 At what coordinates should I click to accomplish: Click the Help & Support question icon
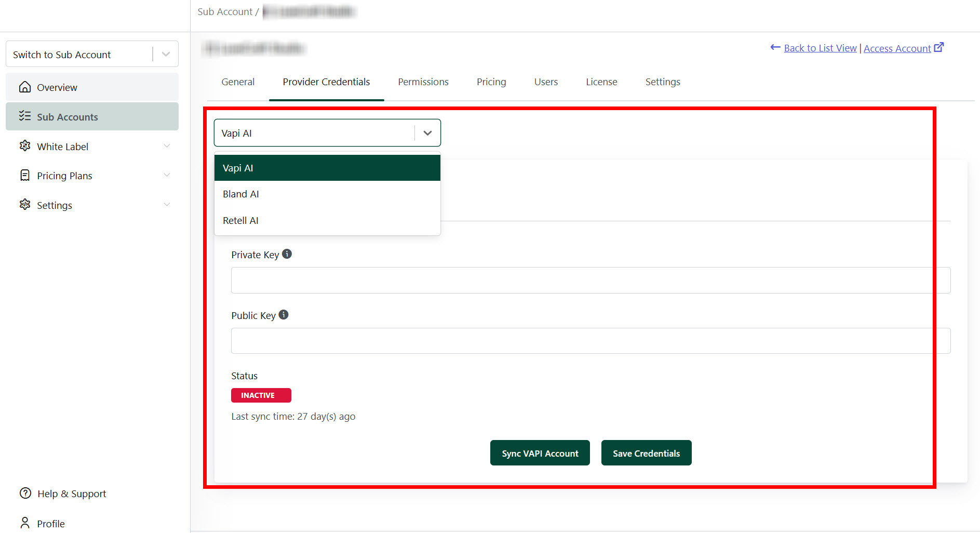(x=25, y=493)
